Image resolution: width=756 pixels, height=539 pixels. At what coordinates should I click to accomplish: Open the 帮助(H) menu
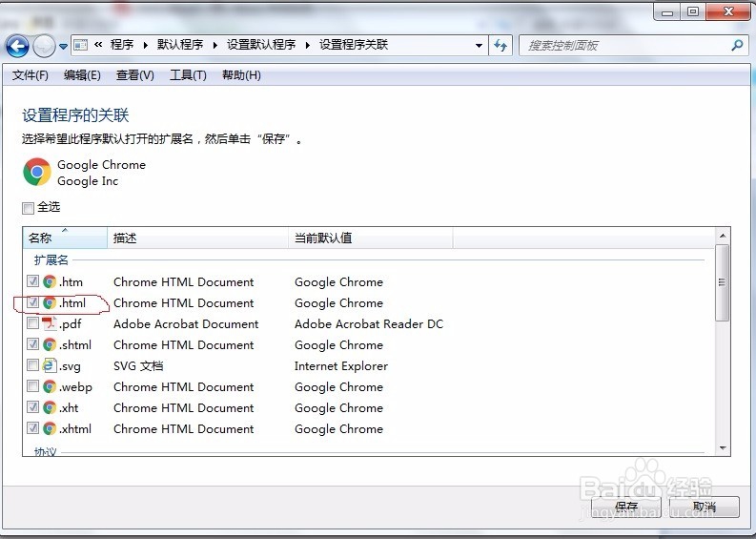pyautogui.click(x=241, y=75)
